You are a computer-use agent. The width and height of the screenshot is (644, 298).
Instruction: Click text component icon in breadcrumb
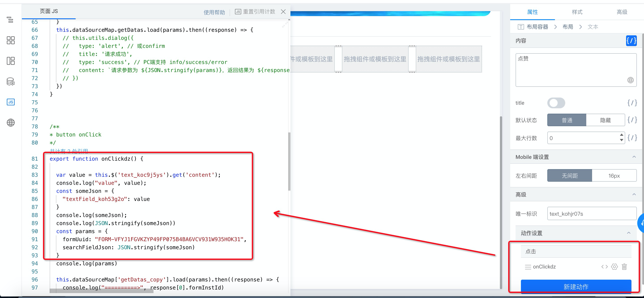pos(520,27)
